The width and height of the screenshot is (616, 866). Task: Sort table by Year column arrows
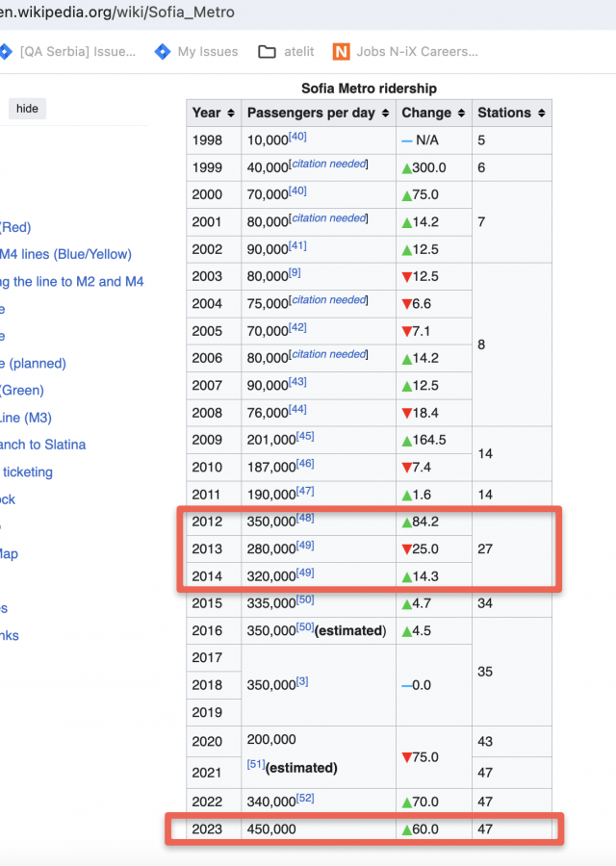[x=230, y=113]
